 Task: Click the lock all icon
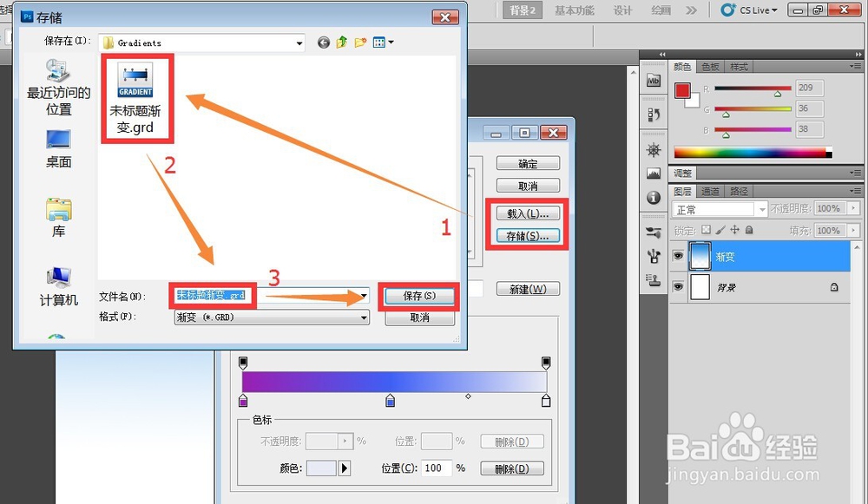pyautogui.click(x=749, y=230)
